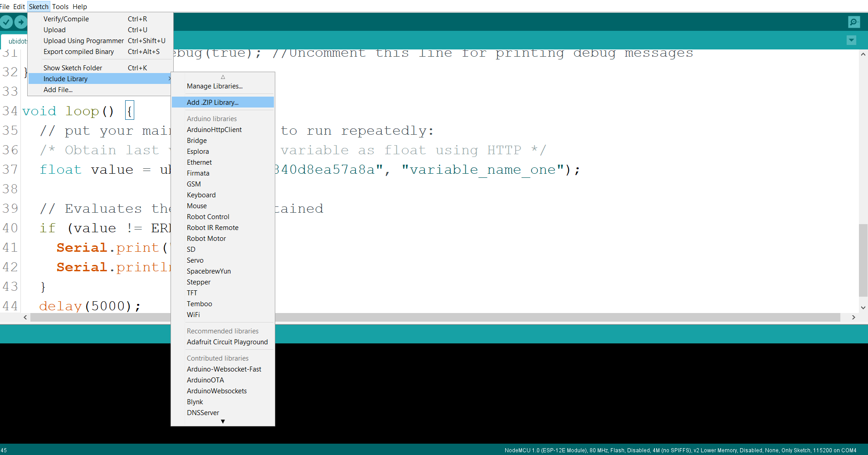The height and width of the screenshot is (455, 868).
Task: Include the Keyboard library
Action: pyautogui.click(x=223, y=195)
